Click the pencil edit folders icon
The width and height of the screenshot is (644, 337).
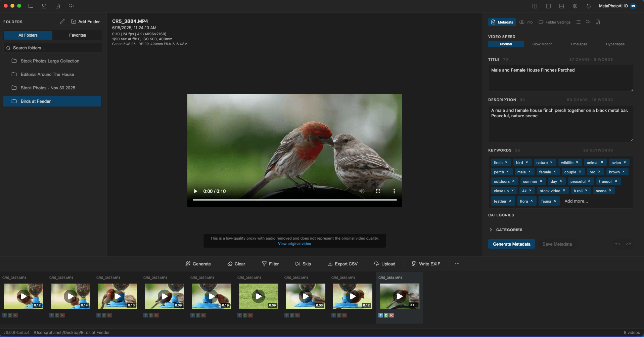pyautogui.click(x=62, y=22)
